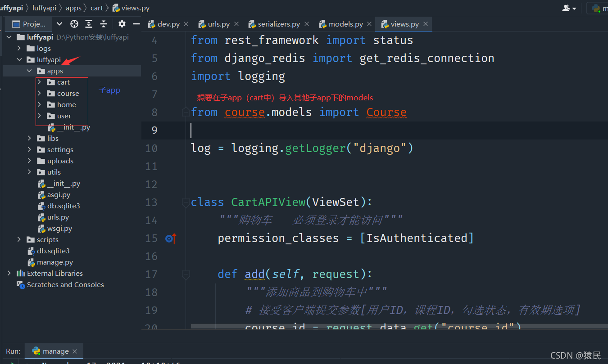Viewport: 608px width, 364px height.
Task: Expand the scripts folder
Action: tap(19, 239)
